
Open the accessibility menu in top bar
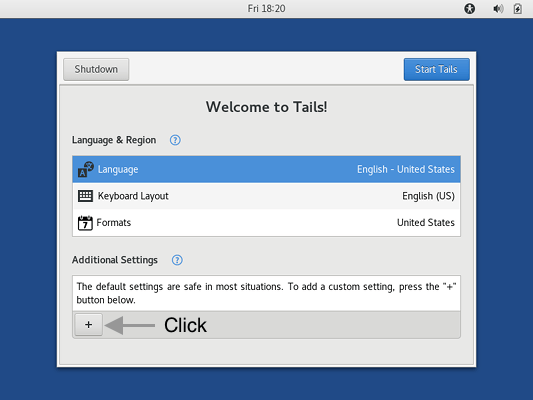pos(469,8)
